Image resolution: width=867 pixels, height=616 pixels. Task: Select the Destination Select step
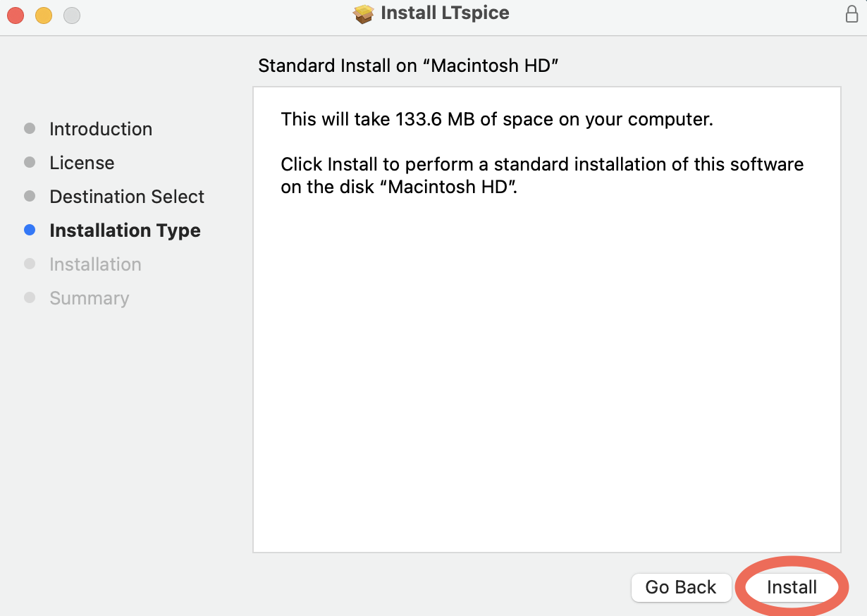click(127, 197)
